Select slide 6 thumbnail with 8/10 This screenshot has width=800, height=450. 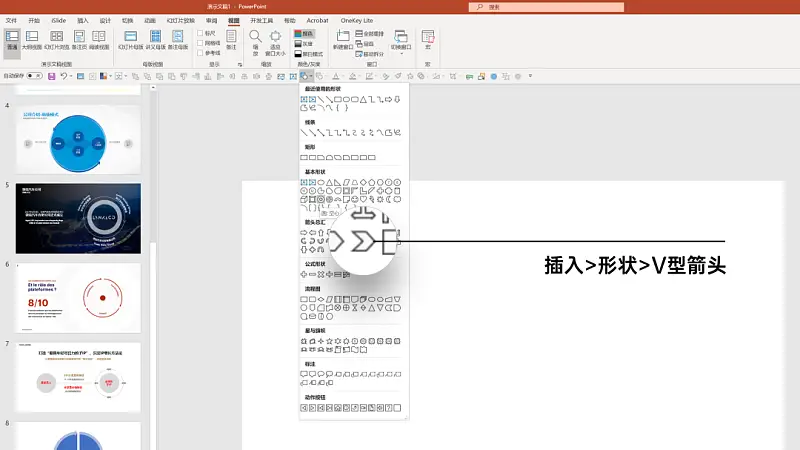tap(78, 298)
